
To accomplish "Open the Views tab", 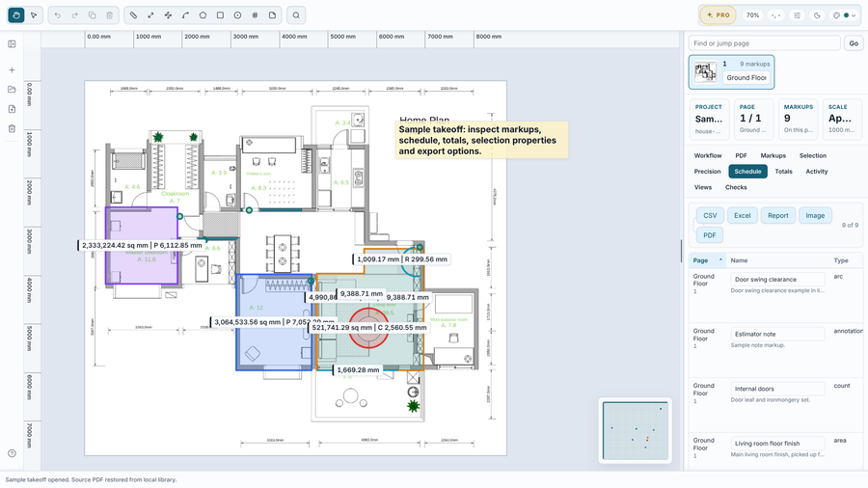I will click(x=703, y=187).
